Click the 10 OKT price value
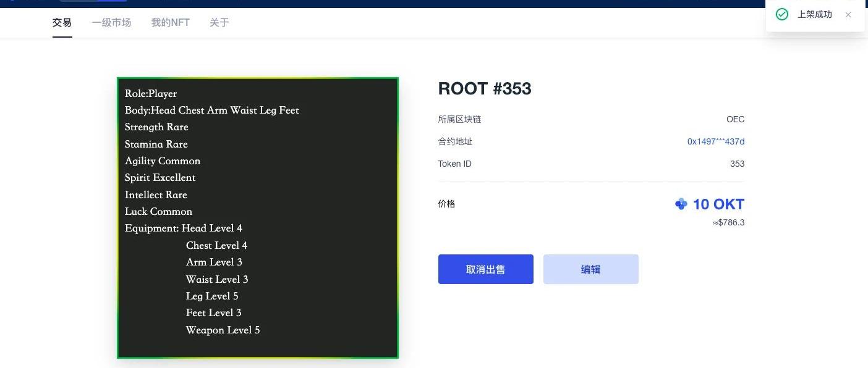 tap(718, 204)
